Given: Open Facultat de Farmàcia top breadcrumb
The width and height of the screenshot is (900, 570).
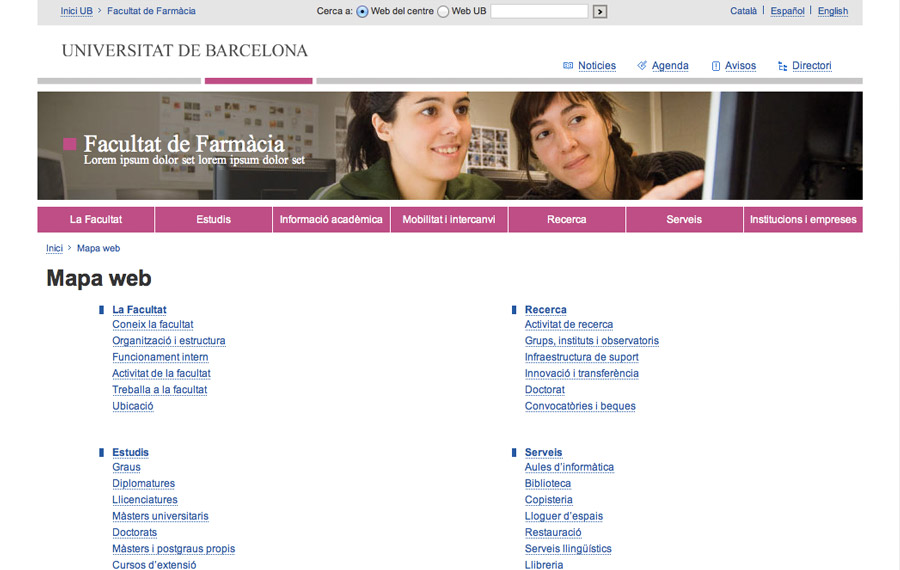Looking at the screenshot, I should coord(151,11).
